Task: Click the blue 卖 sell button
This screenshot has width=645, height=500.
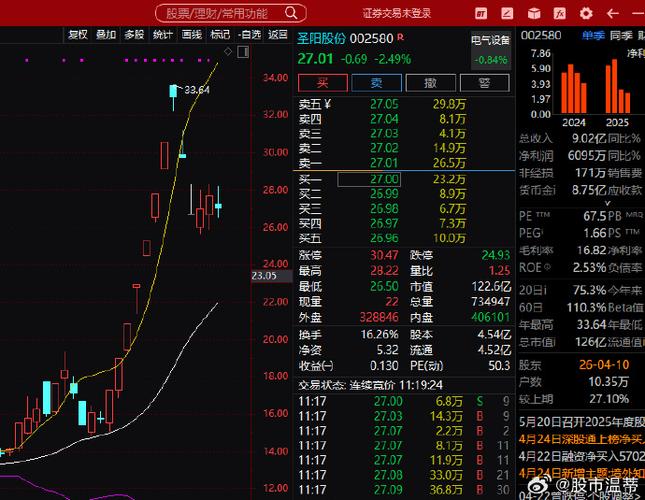Action: (x=376, y=83)
